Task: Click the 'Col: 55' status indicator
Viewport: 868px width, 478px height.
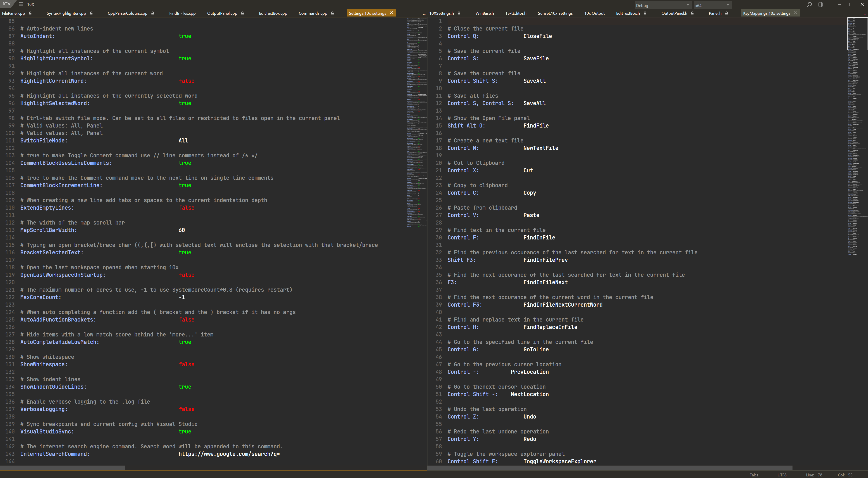Action: pyautogui.click(x=845, y=475)
